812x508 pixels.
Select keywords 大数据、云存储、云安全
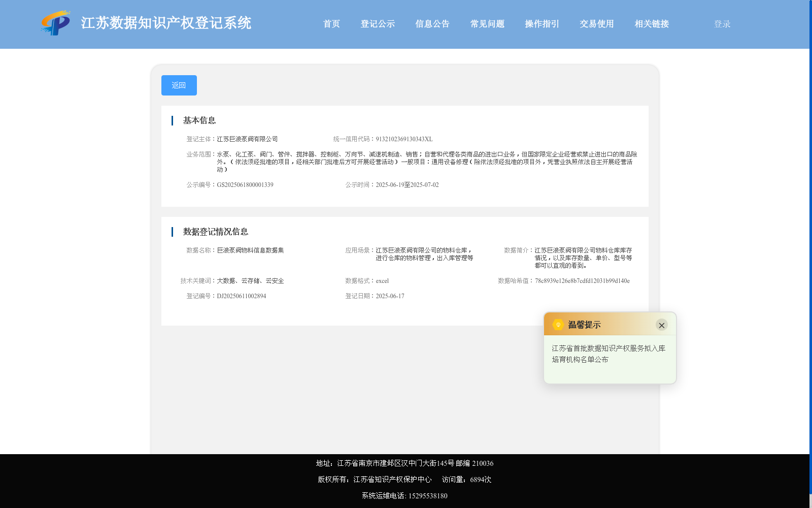tap(250, 281)
